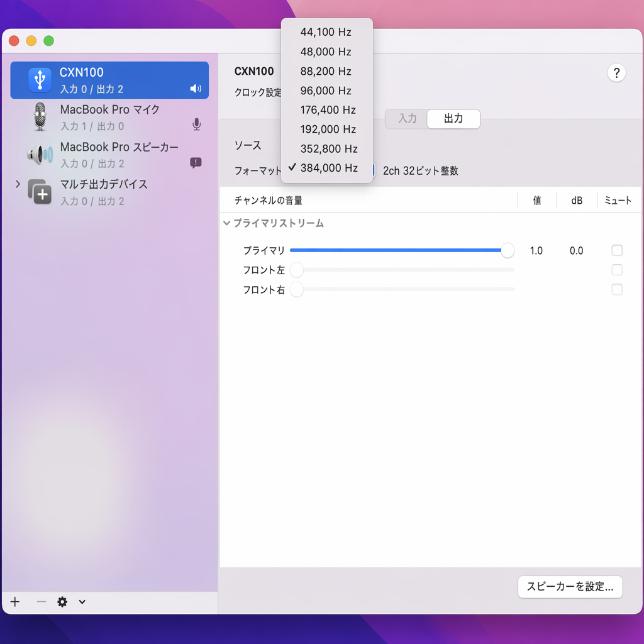Click the 値 column header

click(x=537, y=201)
